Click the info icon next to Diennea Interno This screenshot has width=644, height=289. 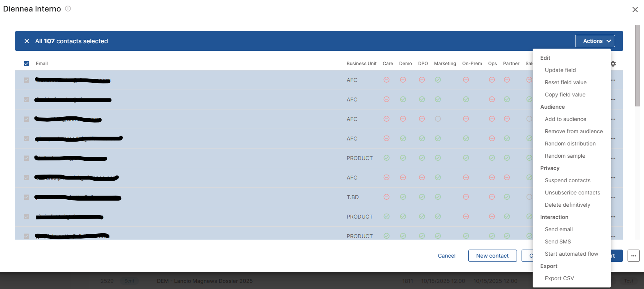(x=68, y=8)
